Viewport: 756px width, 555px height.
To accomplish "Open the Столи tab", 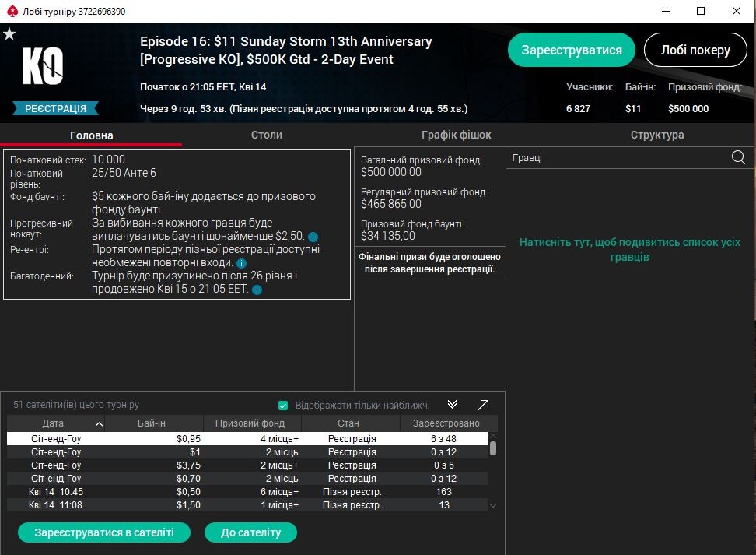I will point(267,135).
